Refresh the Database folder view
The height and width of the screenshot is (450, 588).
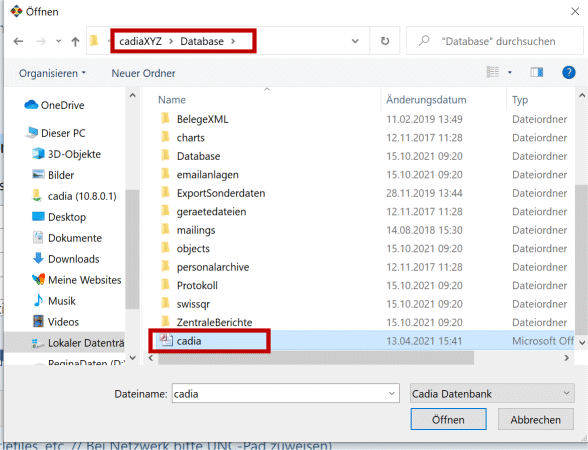[385, 41]
